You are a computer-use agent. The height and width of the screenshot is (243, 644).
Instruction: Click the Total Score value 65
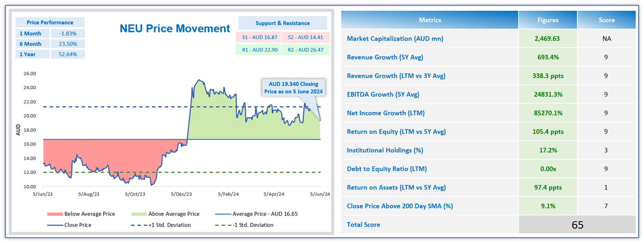coord(577,225)
